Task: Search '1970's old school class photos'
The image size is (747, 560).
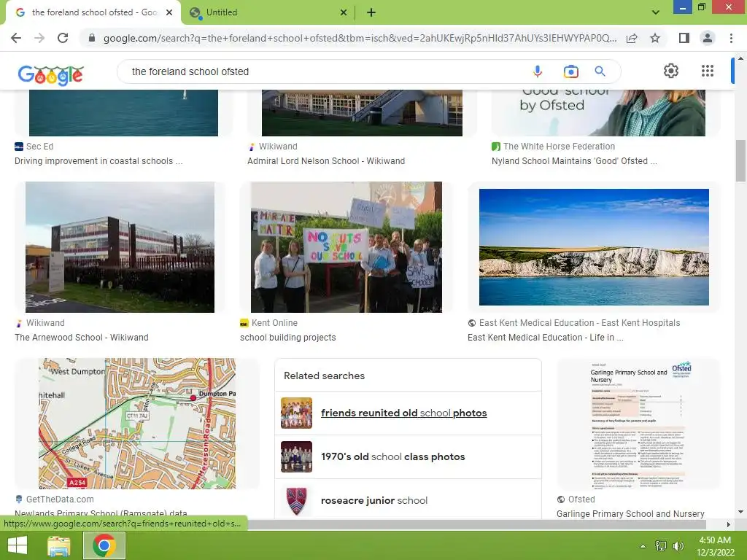Action: (393, 456)
